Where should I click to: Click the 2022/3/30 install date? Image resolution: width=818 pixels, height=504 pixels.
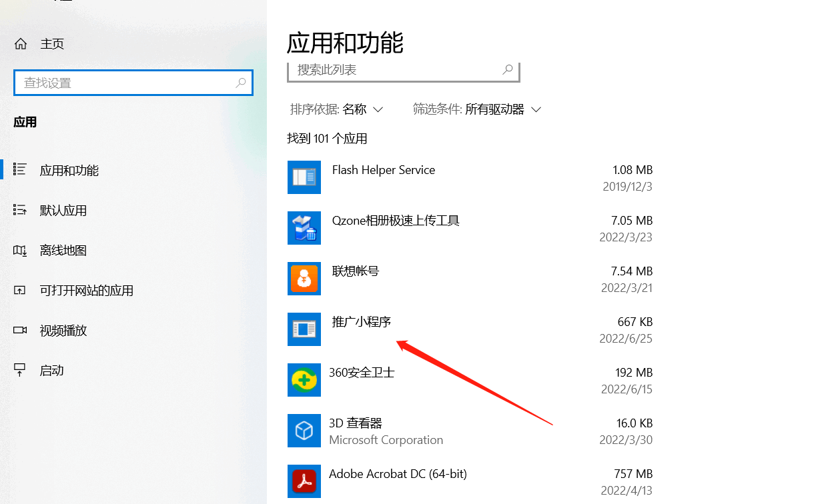[x=627, y=440]
